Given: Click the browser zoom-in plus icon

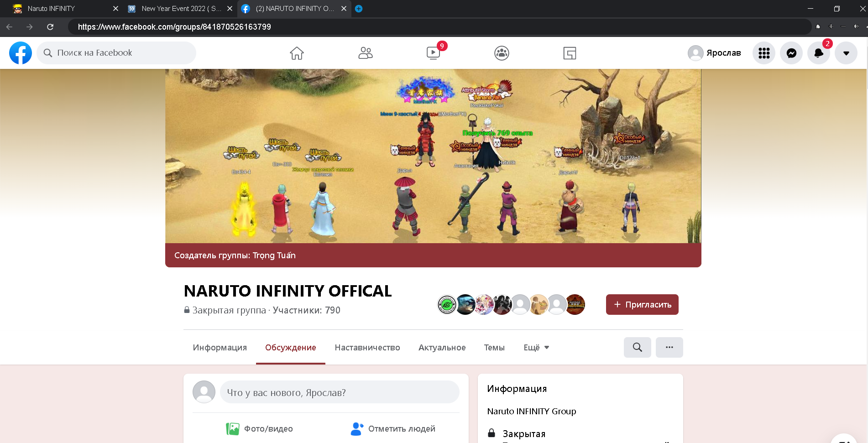Looking at the screenshot, I should coord(831,26).
